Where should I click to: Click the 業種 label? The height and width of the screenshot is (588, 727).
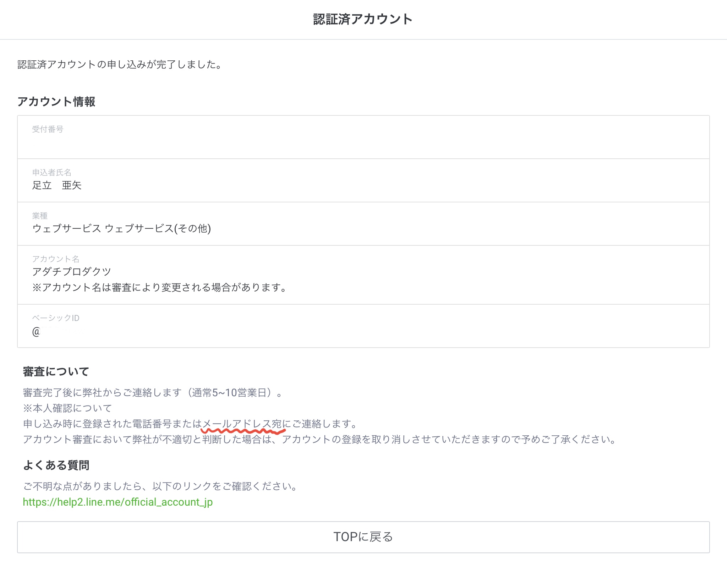pyautogui.click(x=40, y=216)
